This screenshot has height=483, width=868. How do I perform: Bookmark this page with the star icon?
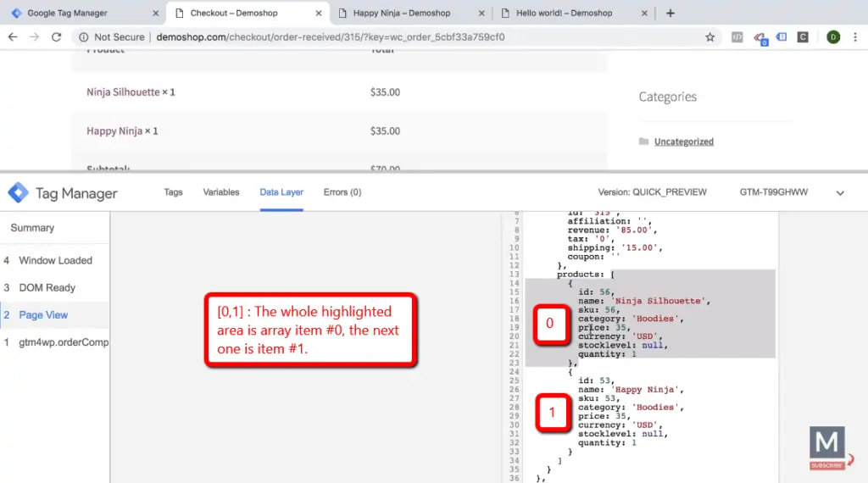pyautogui.click(x=710, y=37)
